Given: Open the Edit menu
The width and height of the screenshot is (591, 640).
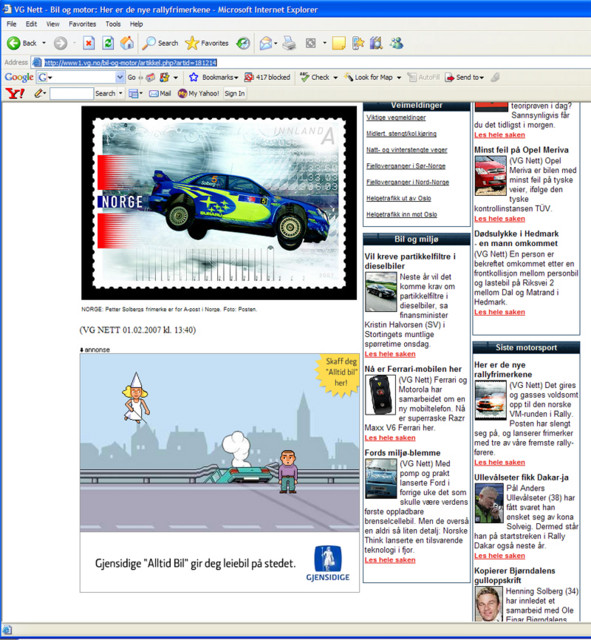Looking at the screenshot, I should tap(31, 24).
